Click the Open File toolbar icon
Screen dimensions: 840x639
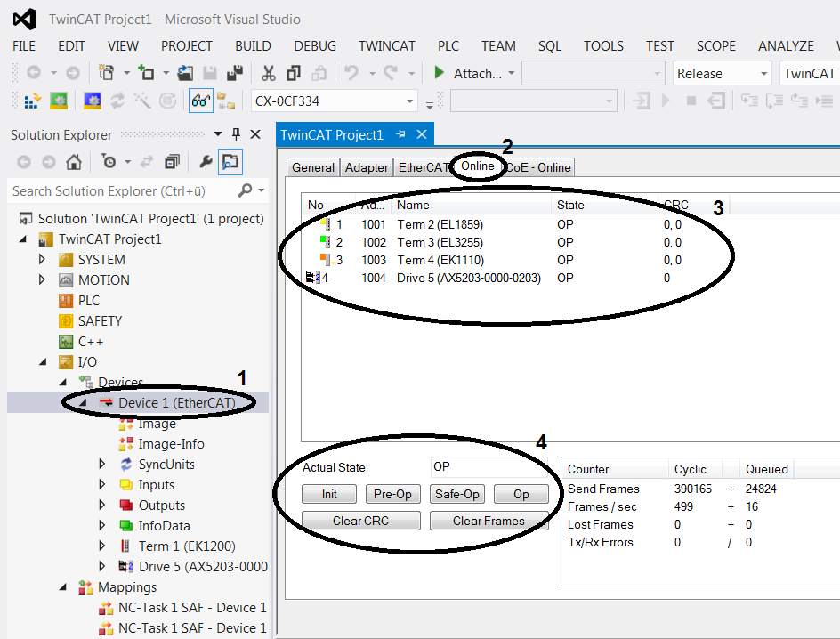click(x=185, y=72)
